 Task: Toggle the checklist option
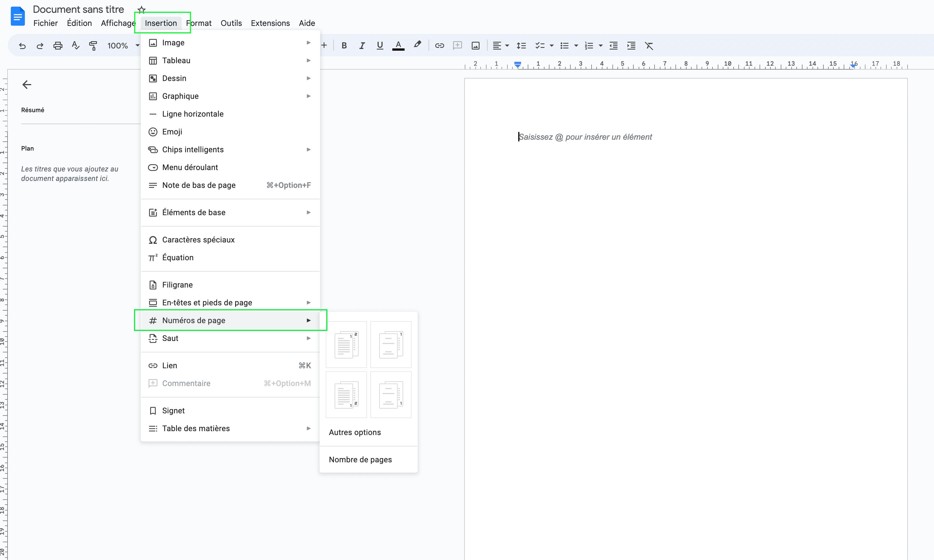tap(541, 45)
